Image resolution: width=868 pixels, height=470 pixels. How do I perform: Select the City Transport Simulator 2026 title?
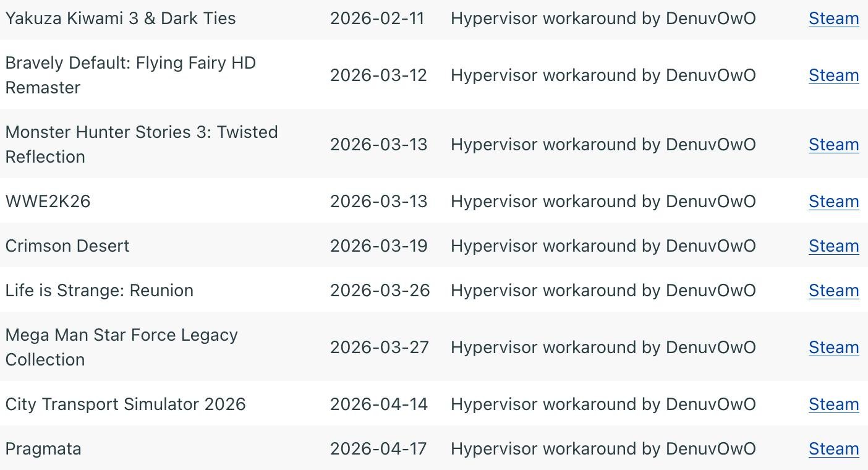[126, 404]
